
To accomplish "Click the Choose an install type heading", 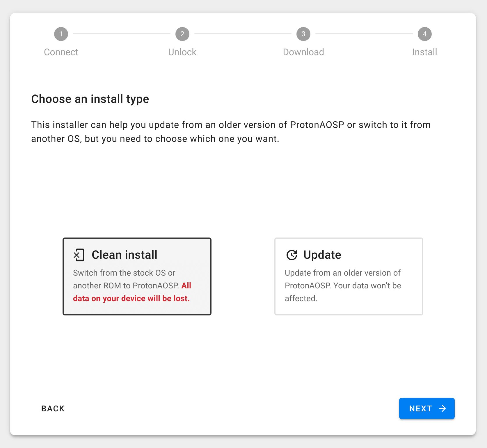I will point(90,99).
